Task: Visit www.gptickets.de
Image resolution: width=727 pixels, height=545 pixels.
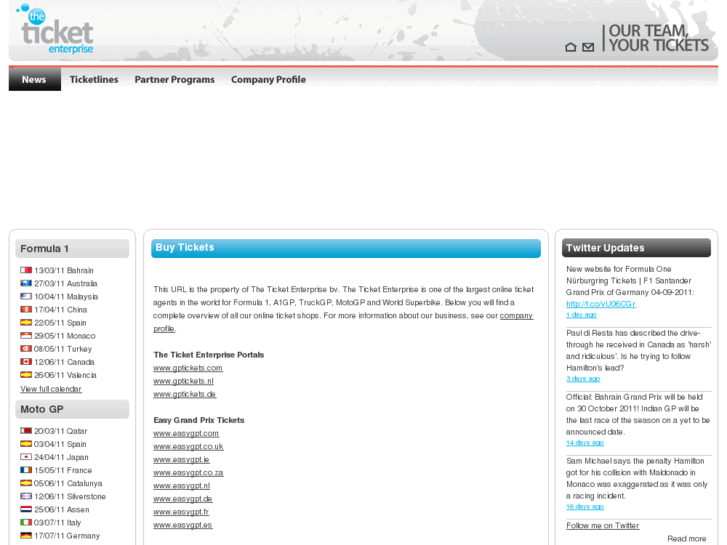Action: [185, 394]
